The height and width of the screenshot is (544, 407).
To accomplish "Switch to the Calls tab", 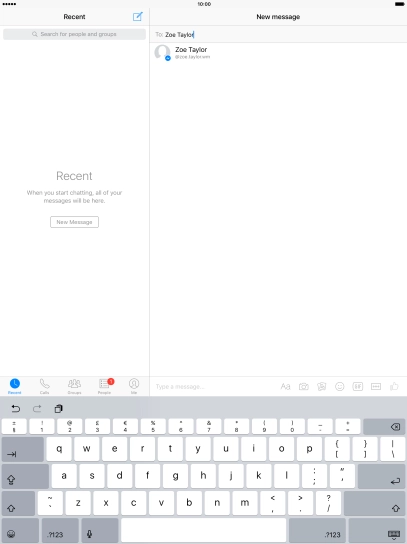I will 44,386.
